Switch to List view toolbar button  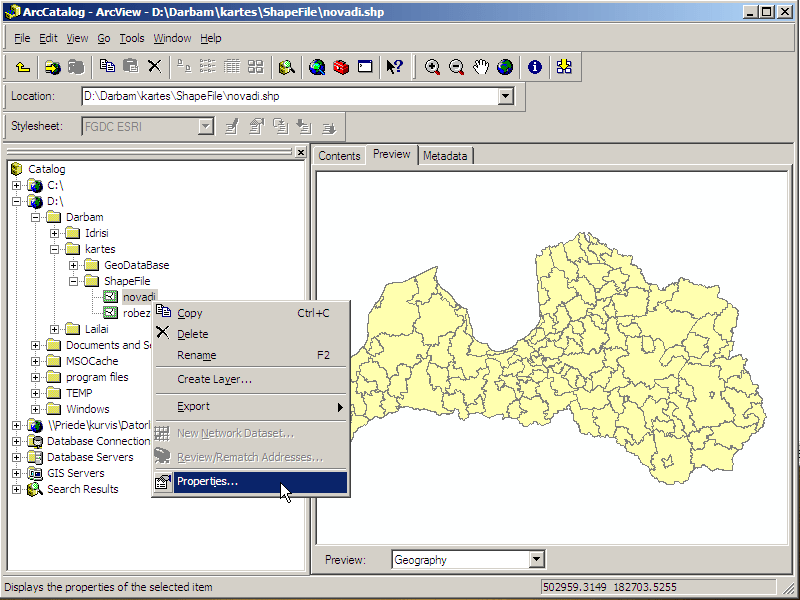[x=207, y=66]
